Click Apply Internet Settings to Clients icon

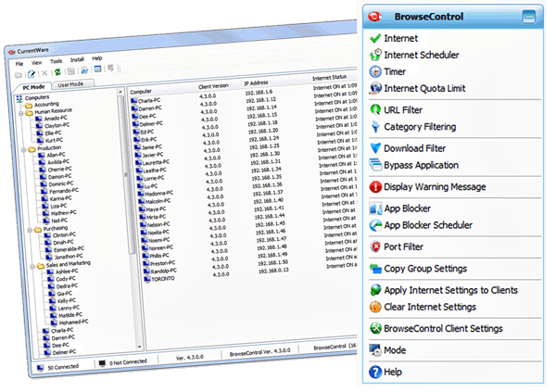375,290
